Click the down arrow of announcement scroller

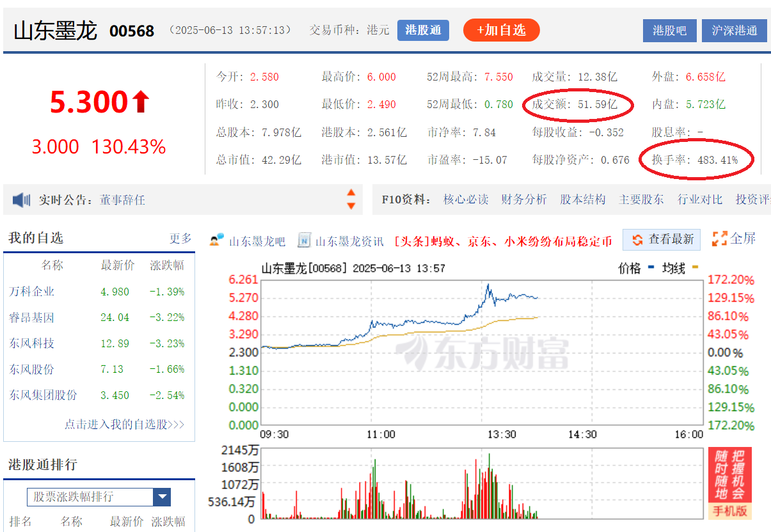click(x=351, y=206)
